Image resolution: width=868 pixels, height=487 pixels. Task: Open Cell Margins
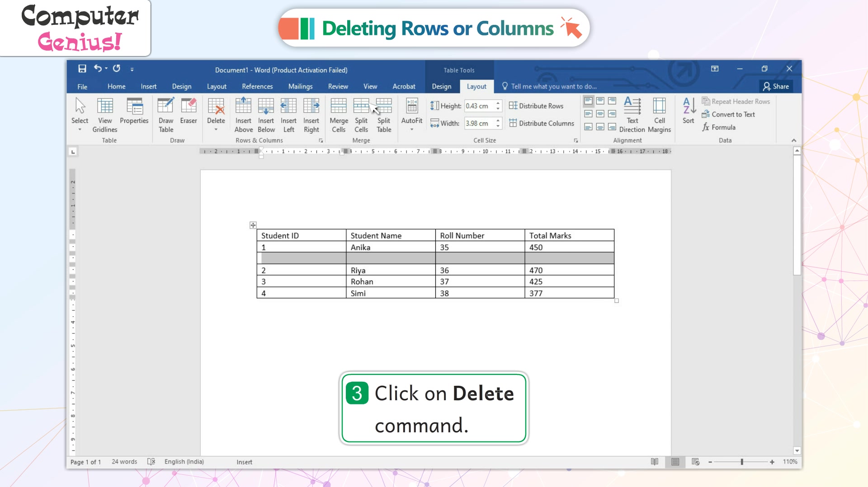(659, 115)
